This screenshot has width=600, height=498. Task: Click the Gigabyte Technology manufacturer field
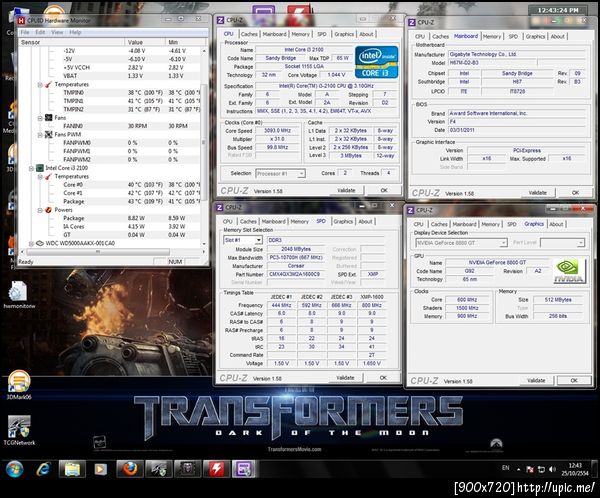tap(517, 54)
